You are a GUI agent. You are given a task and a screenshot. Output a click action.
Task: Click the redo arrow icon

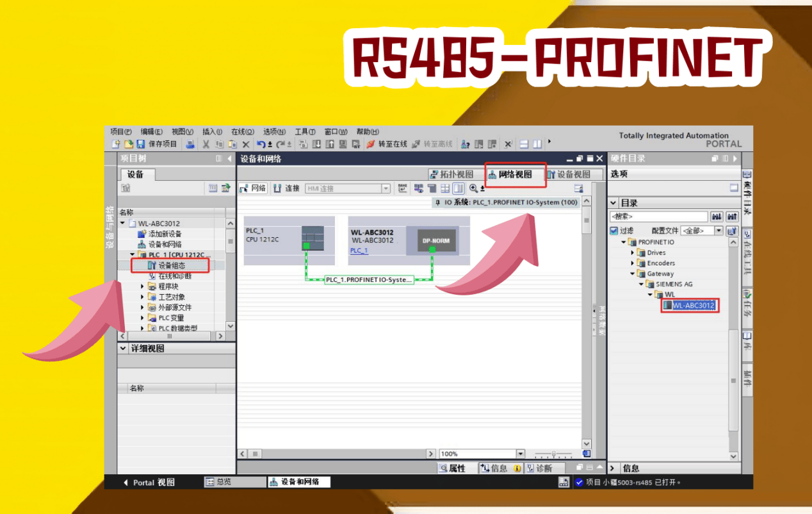280,144
